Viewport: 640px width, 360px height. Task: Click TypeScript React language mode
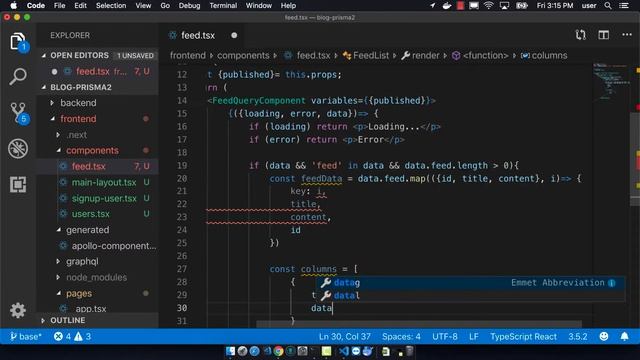tap(523, 337)
